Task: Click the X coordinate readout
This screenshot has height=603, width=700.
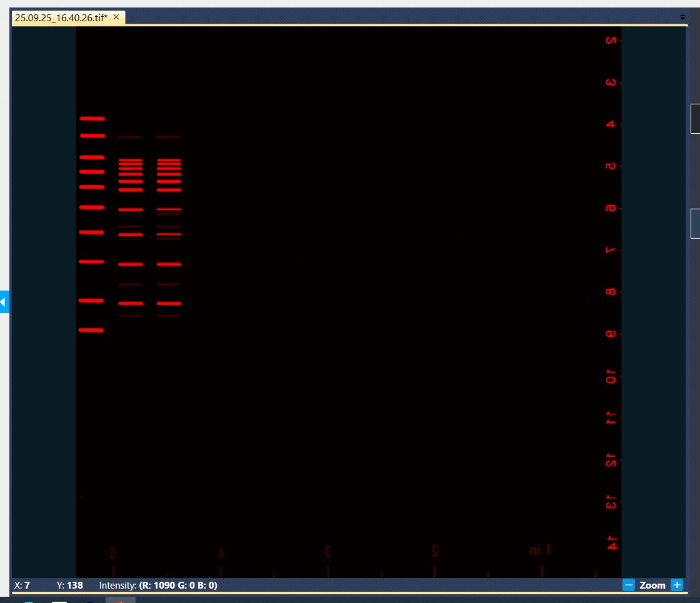Action: pyautogui.click(x=22, y=586)
